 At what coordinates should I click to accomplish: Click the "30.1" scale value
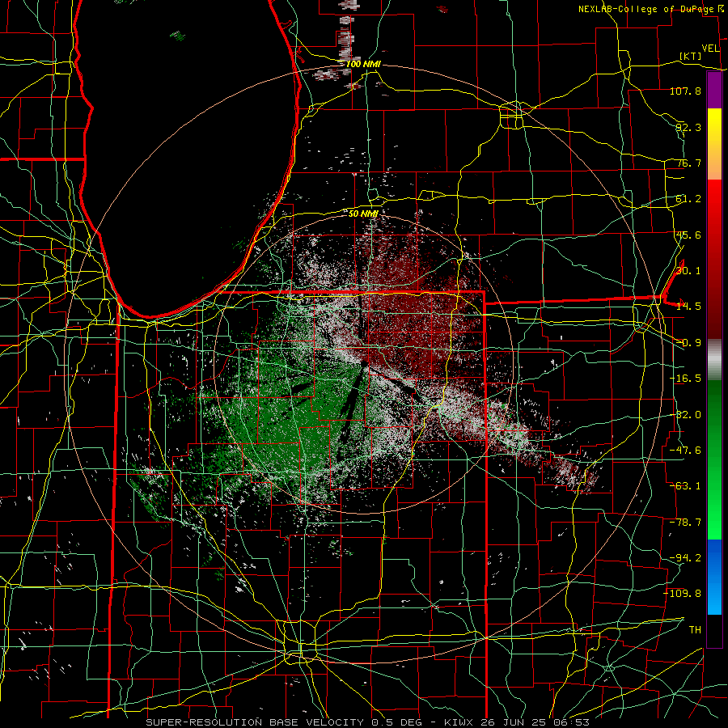688,271
